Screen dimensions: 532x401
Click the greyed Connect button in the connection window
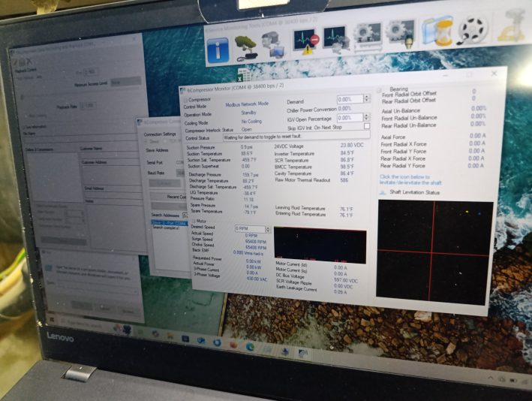pos(164,183)
